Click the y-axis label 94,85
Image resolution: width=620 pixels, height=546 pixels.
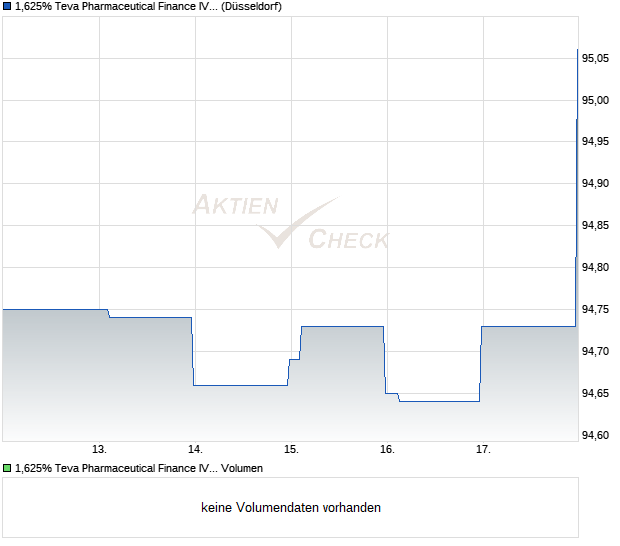[x=595, y=225]
